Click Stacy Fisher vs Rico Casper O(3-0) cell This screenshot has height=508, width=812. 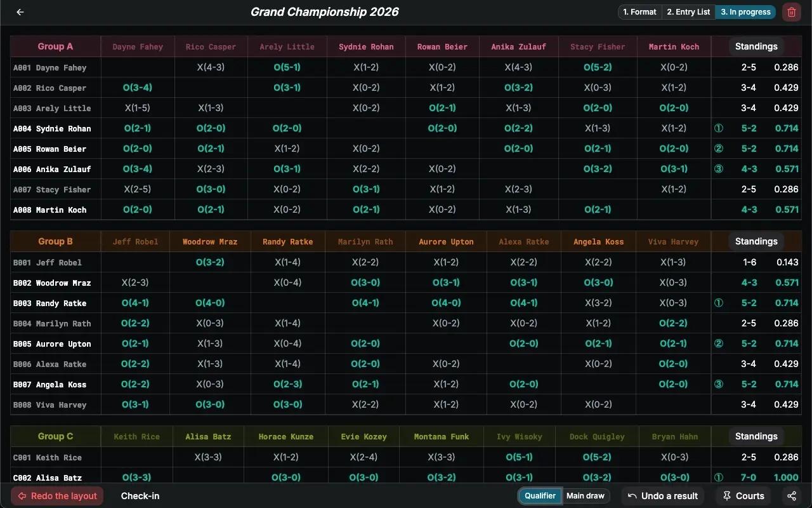[211, 189]
